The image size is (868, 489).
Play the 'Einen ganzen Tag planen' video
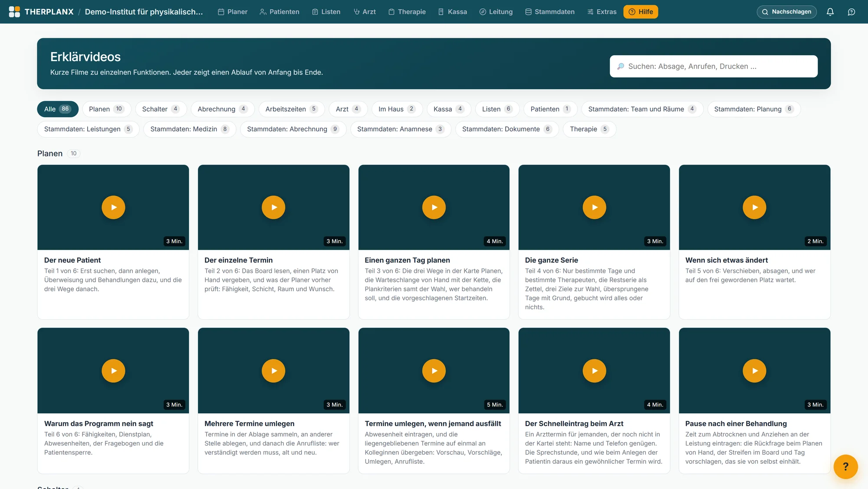coord(434,207)
